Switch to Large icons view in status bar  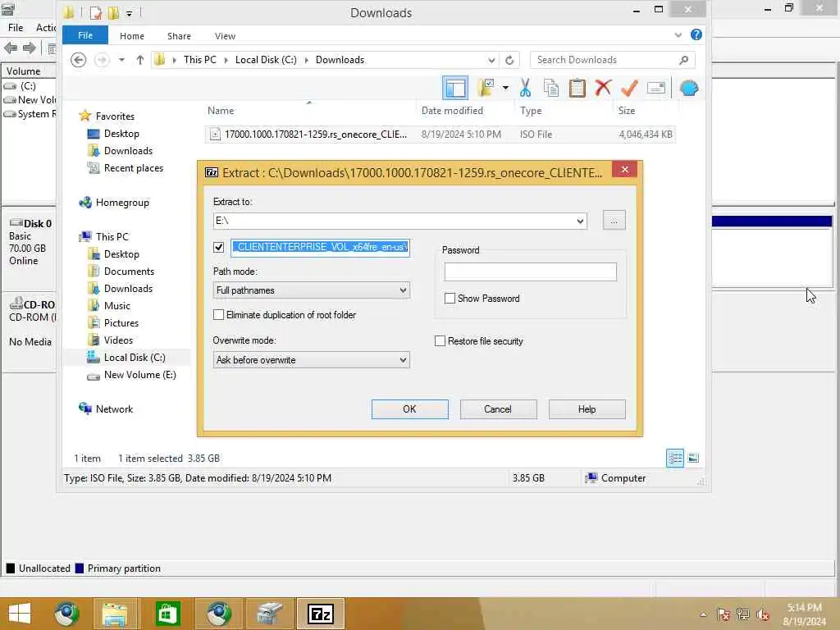(693, 458)
